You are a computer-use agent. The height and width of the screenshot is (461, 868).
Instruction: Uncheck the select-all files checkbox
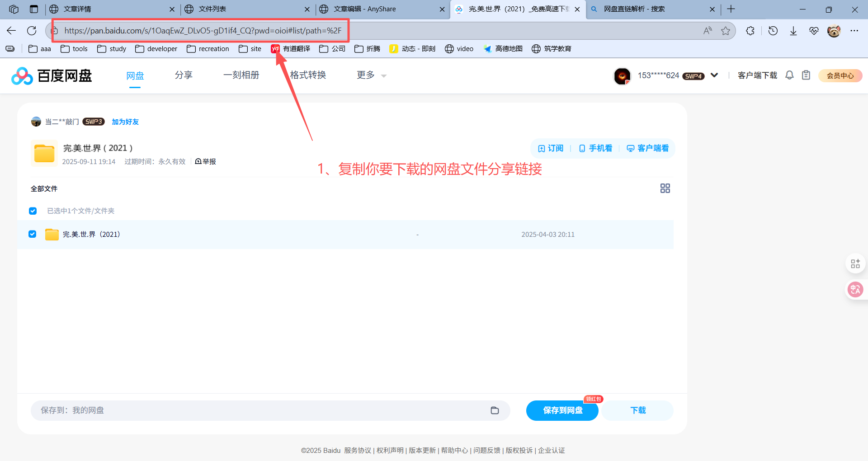coord(33,211)
